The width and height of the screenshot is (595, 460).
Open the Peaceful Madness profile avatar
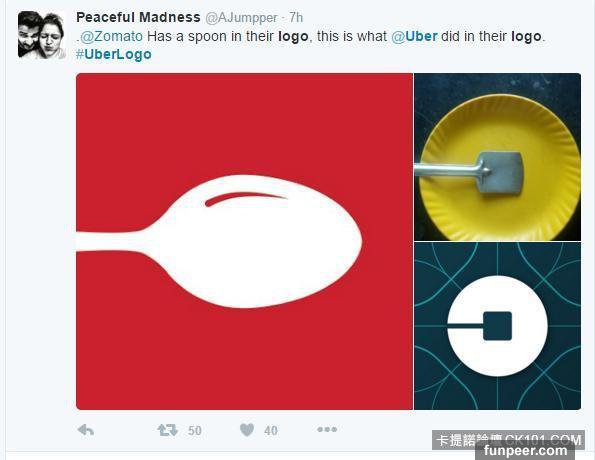(x=41, y=35)
